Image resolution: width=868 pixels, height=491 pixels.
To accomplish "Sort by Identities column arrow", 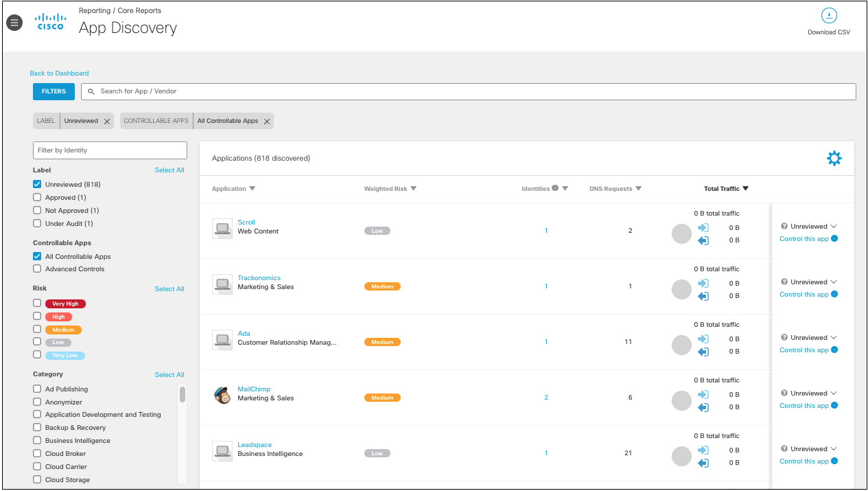I will point(565,189).
